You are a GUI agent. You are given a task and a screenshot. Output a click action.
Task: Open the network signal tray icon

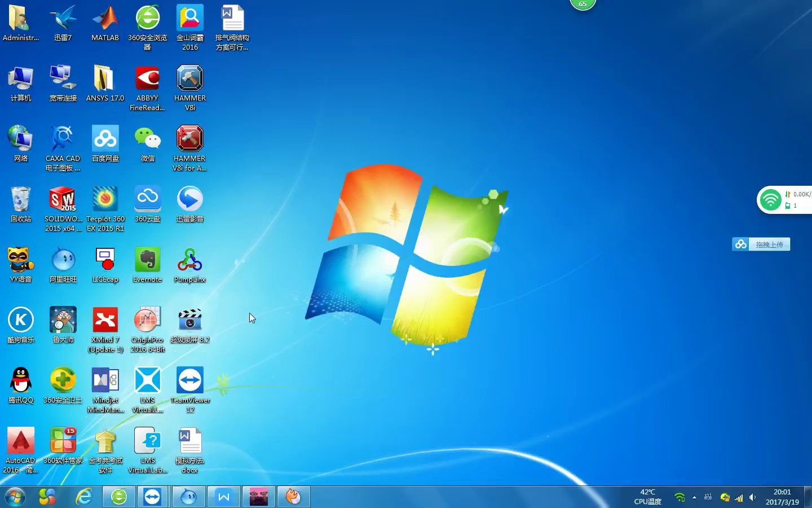click(739, 497)
